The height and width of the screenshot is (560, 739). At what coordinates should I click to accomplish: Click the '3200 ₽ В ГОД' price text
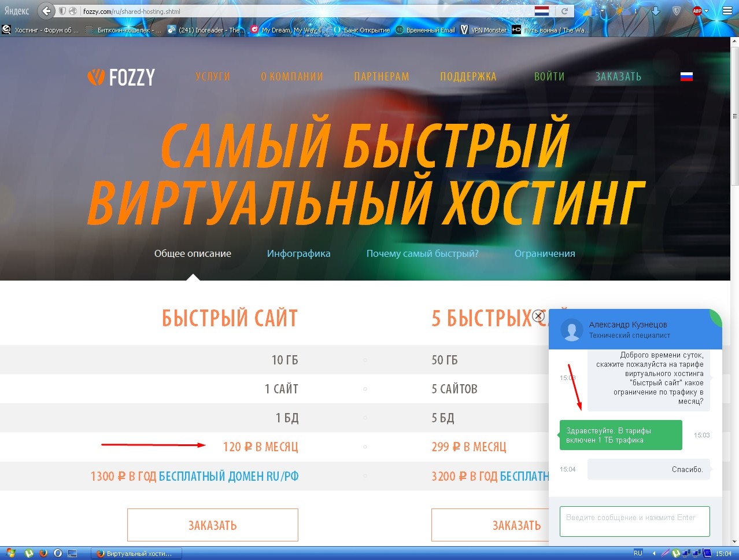[464, 476]
